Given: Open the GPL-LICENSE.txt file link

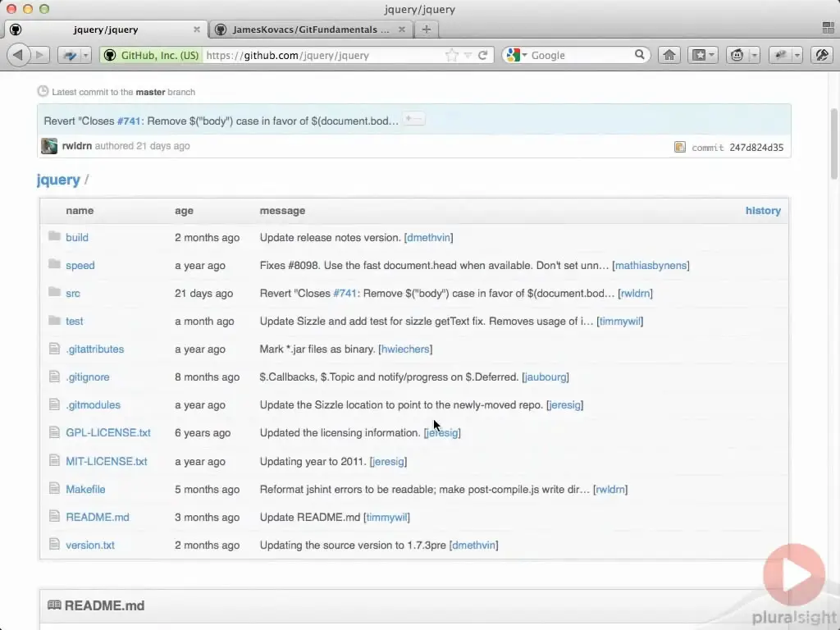Looking at the screenshot, I should click(108, 432).
